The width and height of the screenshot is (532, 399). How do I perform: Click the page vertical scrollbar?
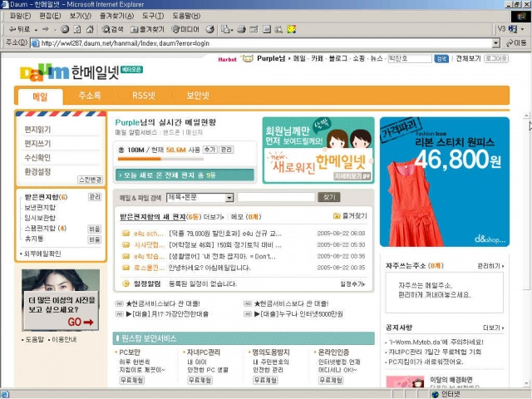click(526, 251)
